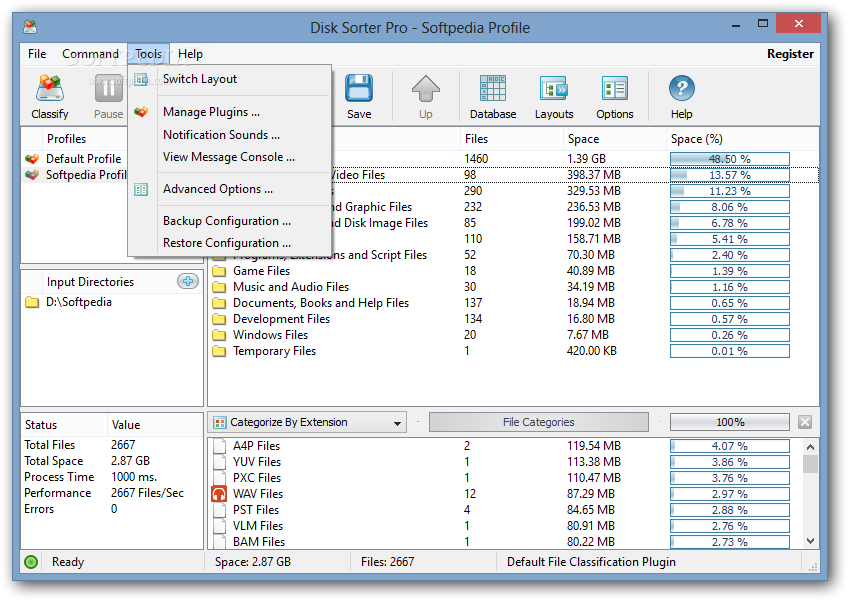Close the open Tools menu
Viewport: 848px width, 601px height.
point(149,54)
